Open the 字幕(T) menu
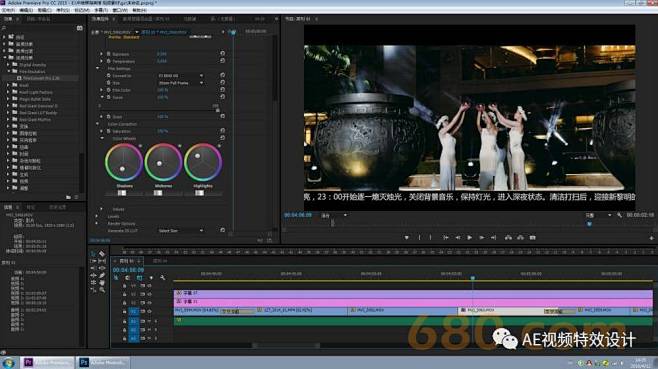The width and height of the screenshot is (658, 369). [100, 10]
